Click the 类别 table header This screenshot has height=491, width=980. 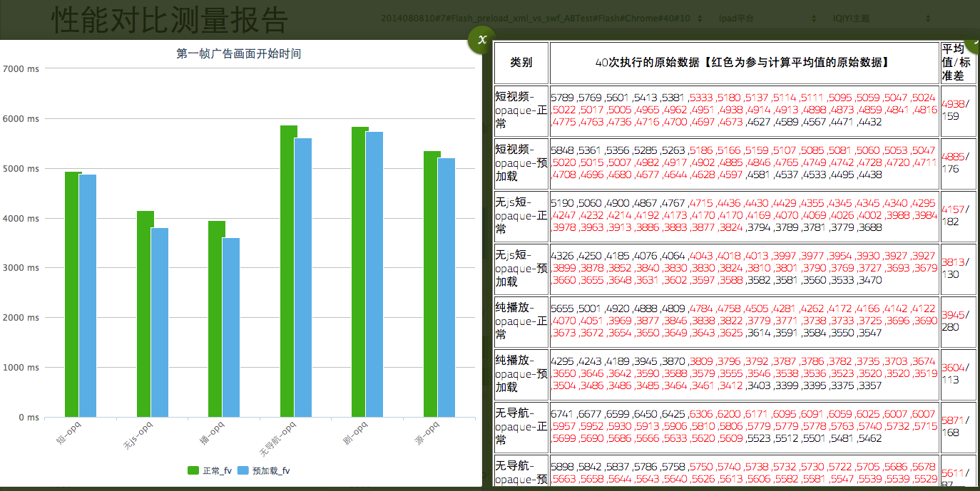pos(520,63)
